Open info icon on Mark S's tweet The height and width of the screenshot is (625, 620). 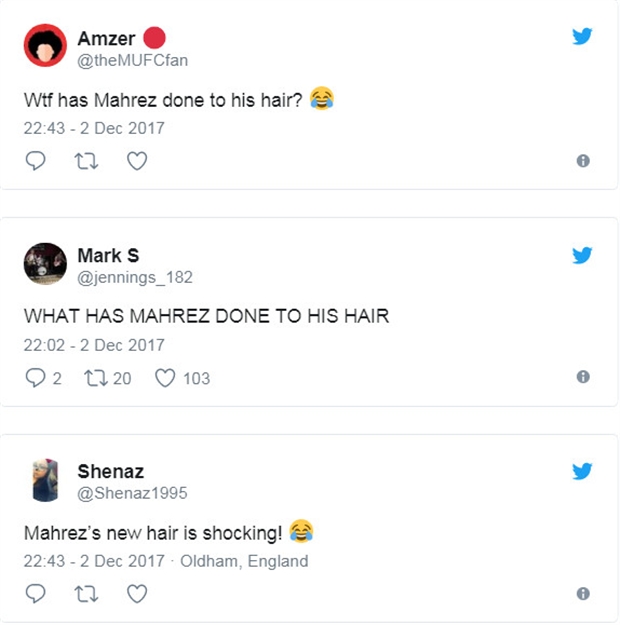click(x=583, y=377)
